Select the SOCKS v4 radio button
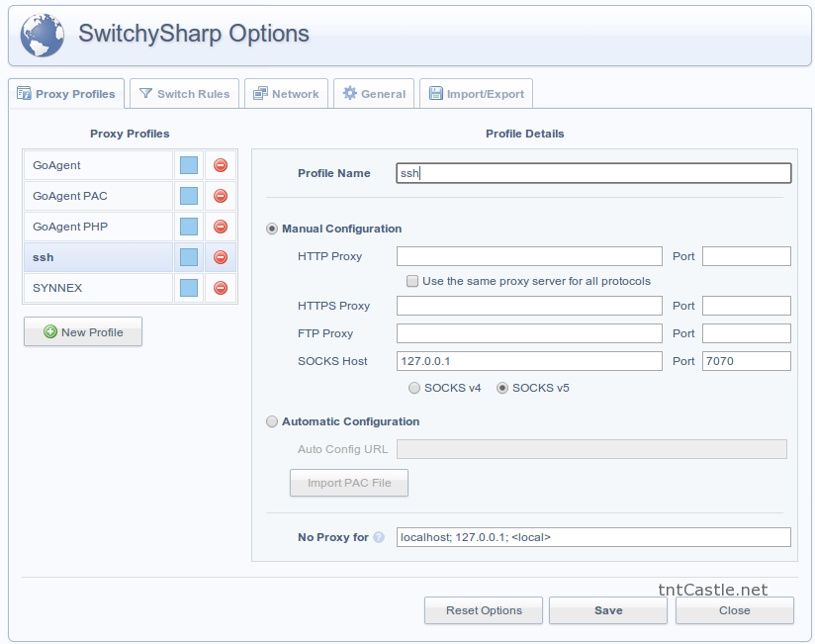 tap(413, 388)
